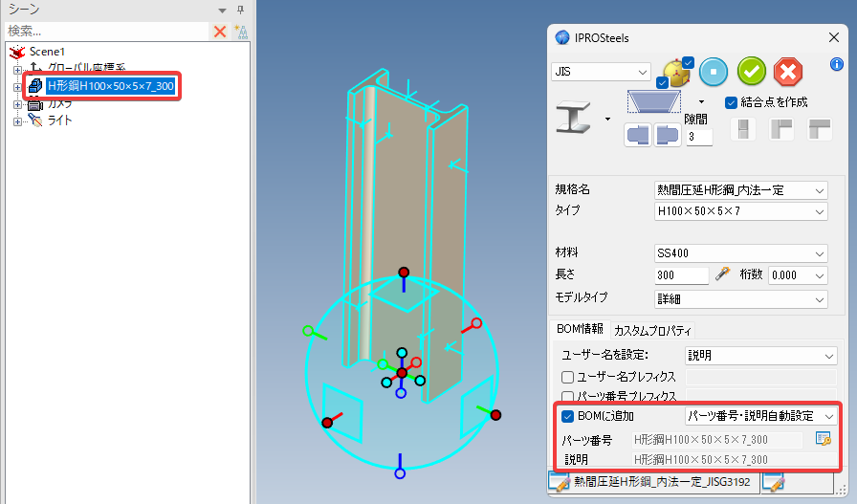The height and width of the screenshot is (504, 857).
Task: Click the カメラ camera icon in tree
Action: coord(35,104)
